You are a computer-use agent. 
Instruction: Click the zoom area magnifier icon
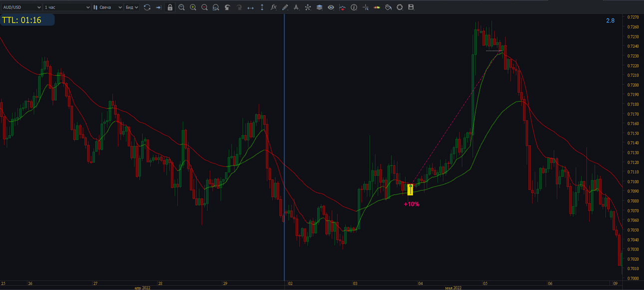pos(216,7)
